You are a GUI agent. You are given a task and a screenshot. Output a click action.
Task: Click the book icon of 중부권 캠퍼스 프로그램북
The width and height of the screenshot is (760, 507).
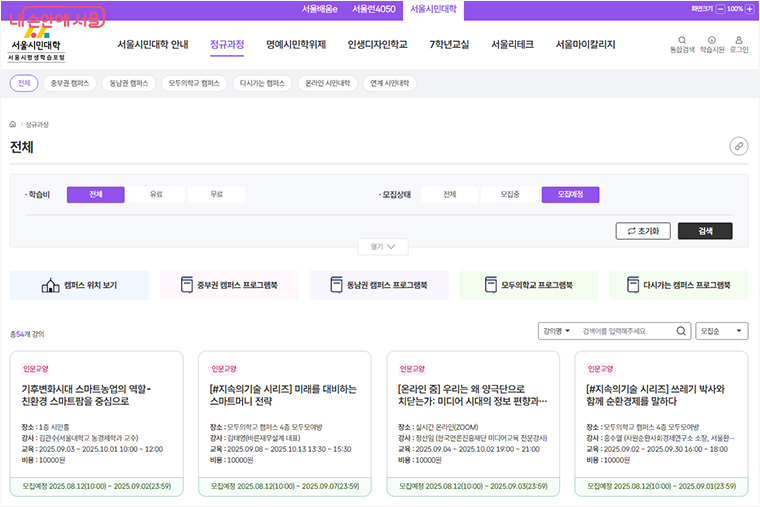(x=187, y=285)
